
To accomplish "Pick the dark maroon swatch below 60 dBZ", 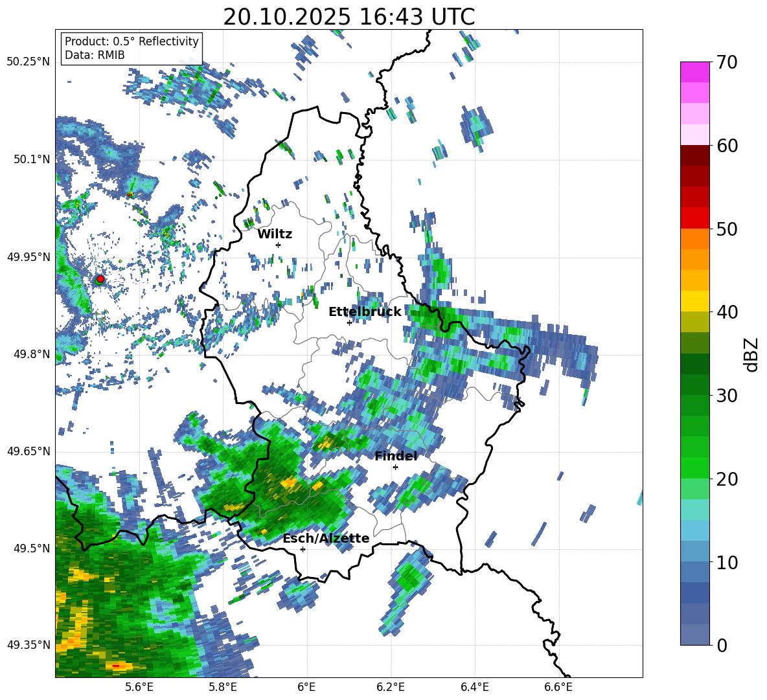I will 694,155.
